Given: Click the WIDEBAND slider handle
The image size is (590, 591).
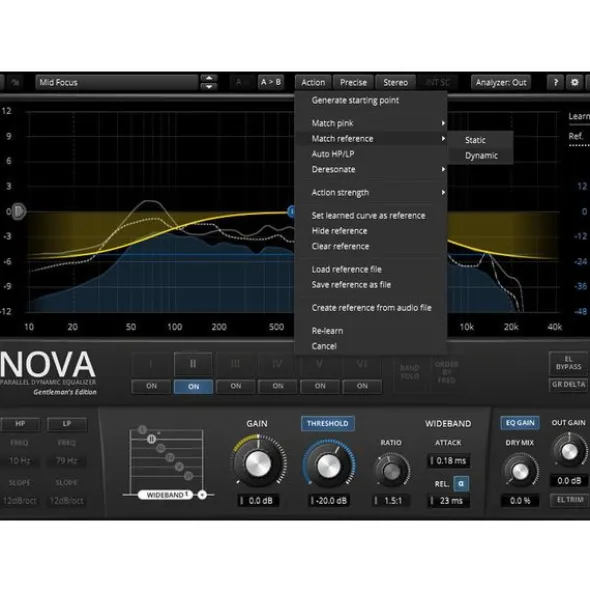Looking at the screenshot, I should point(166,495).
